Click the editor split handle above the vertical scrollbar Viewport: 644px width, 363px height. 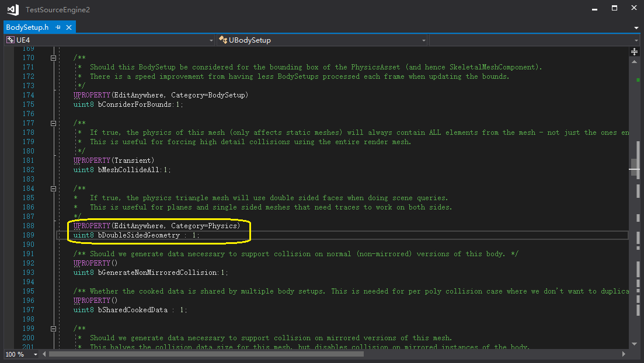pos(634,51)
